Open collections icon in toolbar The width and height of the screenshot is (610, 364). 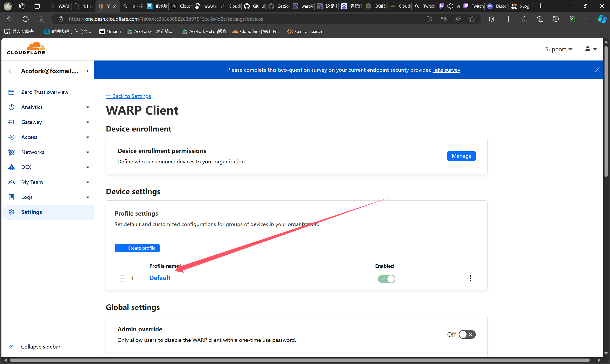click(540, 19)
